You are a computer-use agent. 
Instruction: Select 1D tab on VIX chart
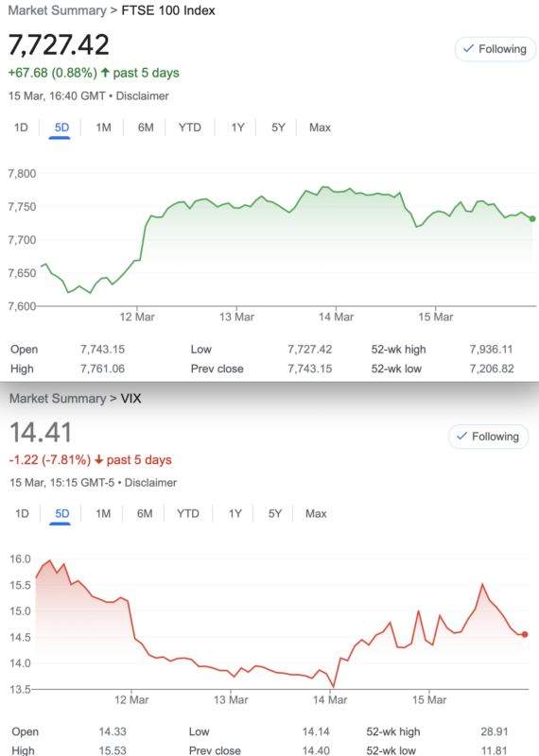(22, 514)
